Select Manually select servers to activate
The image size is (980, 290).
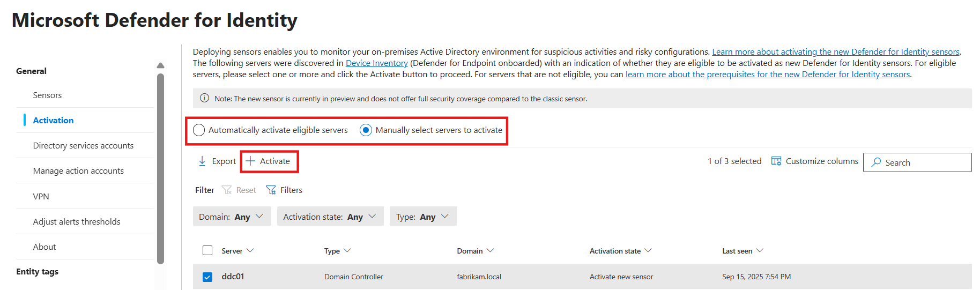click(366, 130)
